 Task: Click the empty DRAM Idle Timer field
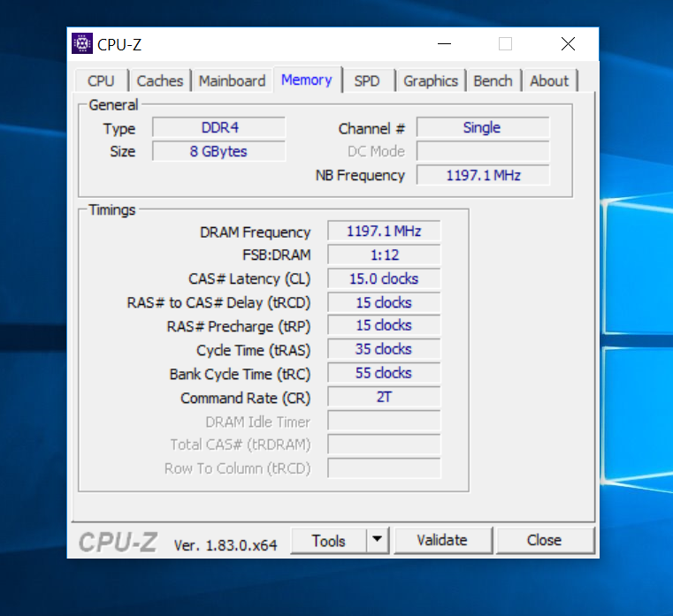(x=384, y=421)
